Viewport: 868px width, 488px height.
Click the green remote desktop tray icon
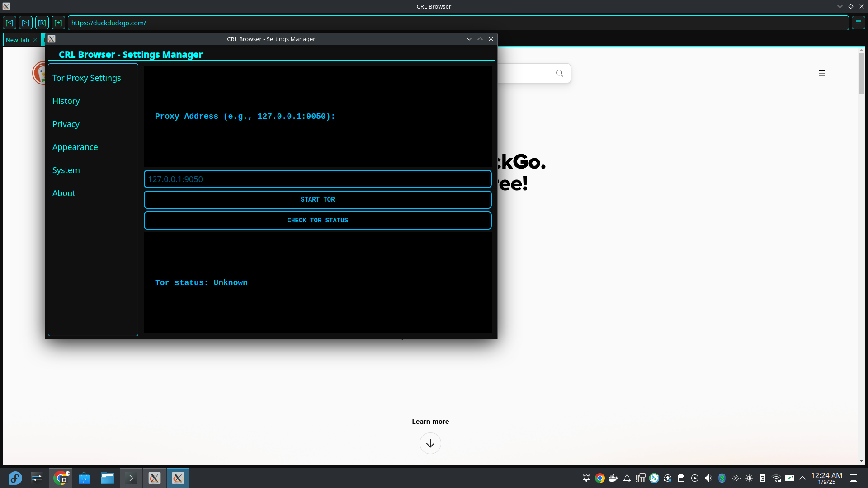pyautogui.click(x=654, y=478)
